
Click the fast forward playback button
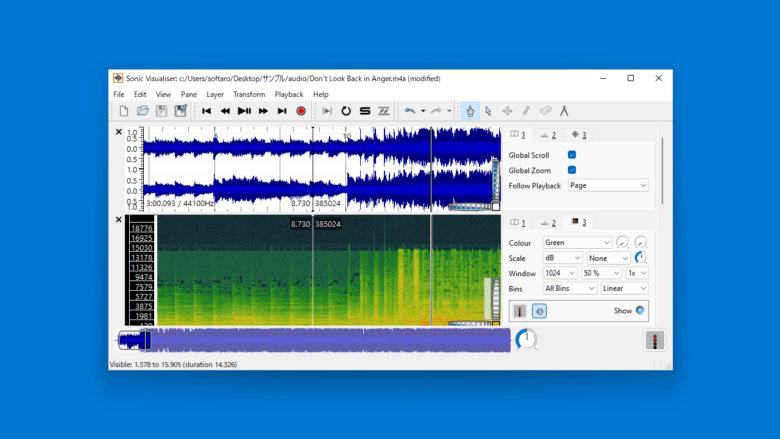[x=263, y=111]
